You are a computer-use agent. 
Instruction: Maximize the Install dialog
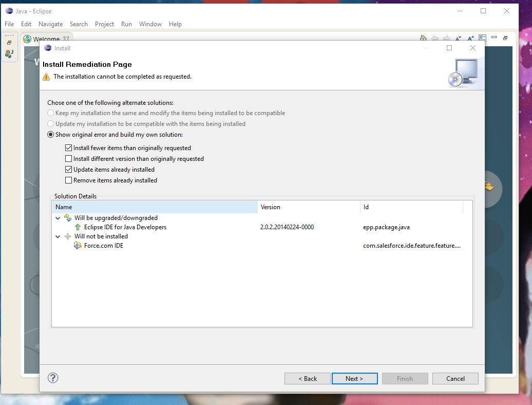point(449,48)
